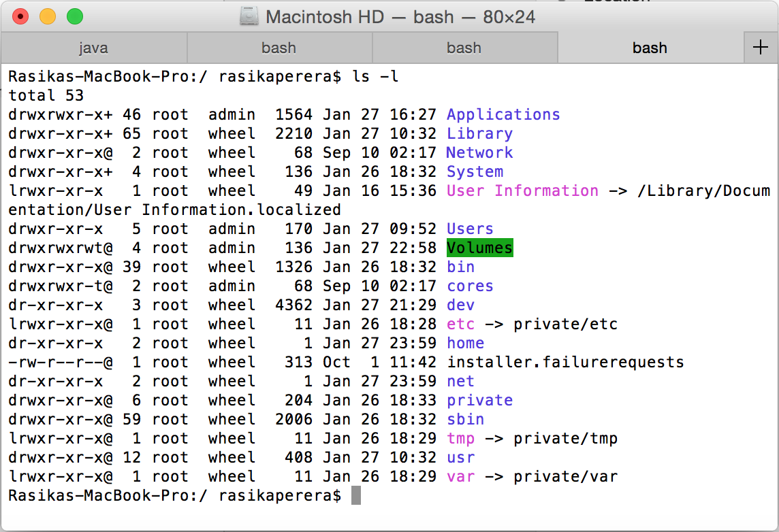Click the dev directory name
The height and width of the screenshot is (532, 779).
click(x=460, y=305)
